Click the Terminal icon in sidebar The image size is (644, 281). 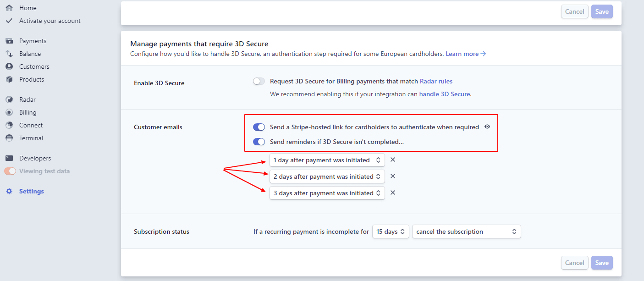coord(9,138)
